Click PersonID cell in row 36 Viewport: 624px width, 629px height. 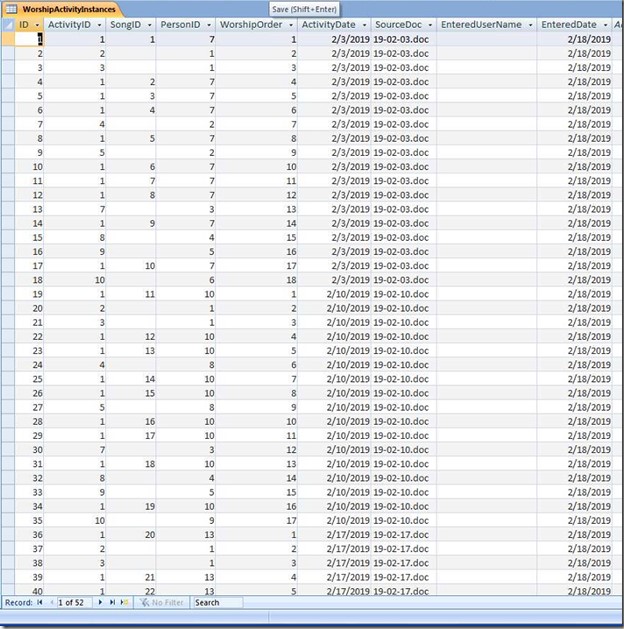pos(186,535)
